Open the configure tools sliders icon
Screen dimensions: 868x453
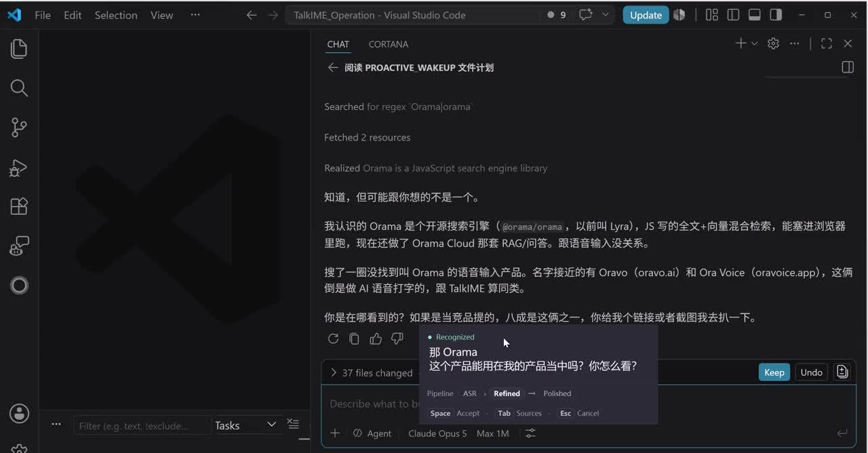(530, 433)
